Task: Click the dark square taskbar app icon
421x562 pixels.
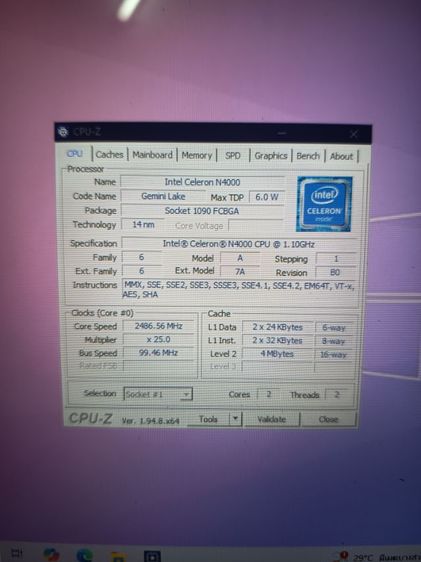Action: coord(152,556)
